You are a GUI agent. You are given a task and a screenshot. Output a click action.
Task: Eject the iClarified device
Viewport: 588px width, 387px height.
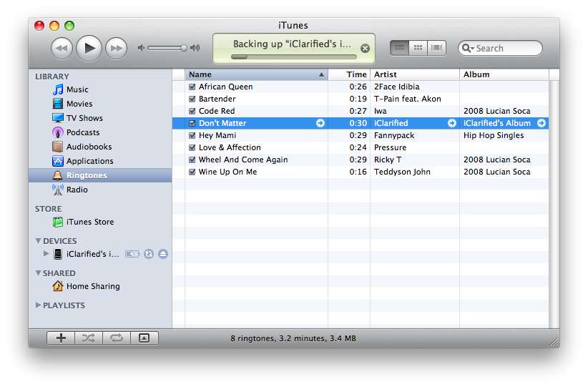[163, 254]
